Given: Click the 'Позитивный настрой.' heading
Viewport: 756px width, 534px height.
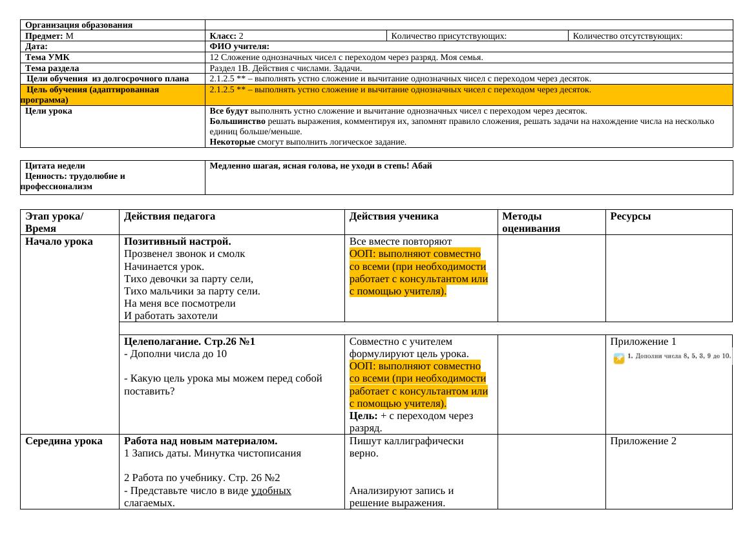Looking at the screenshot, I should pyautogui.click(x=177, y=242).
